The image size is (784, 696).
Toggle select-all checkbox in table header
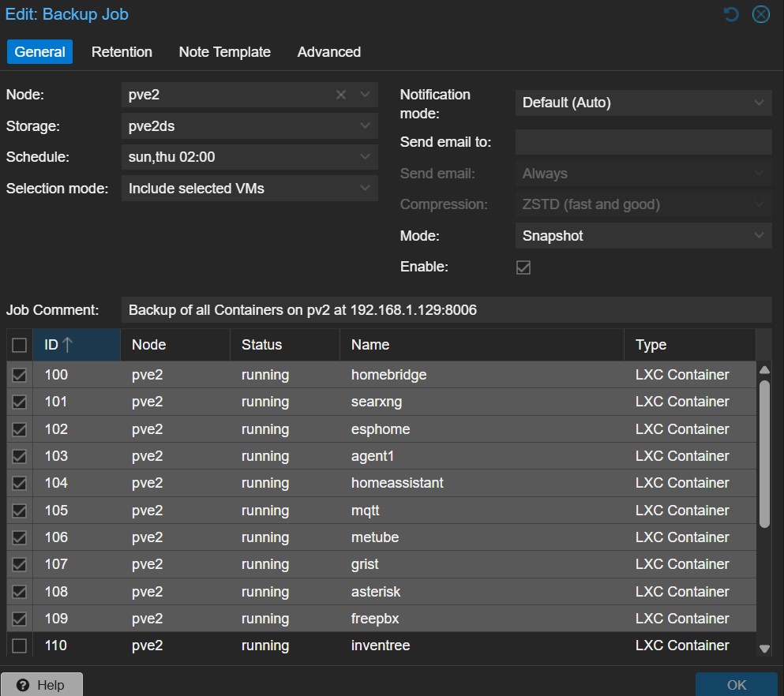pyautogui.click(x=20, y=345)
